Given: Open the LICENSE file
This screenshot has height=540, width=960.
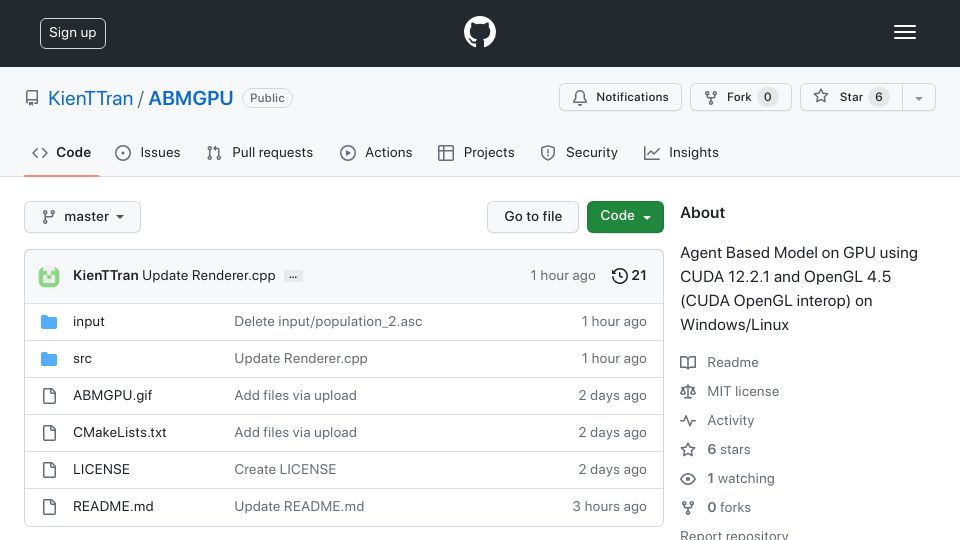Looking at the screenshot, I should (x=101, y=469).
